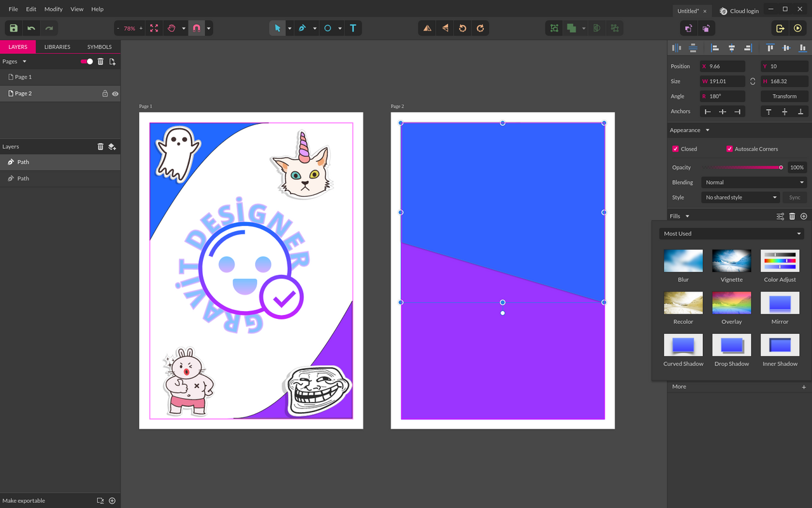The width and height of the screenshot is (812, 508).
Task: Click Align left edges icon
Action: click(715, 48)
